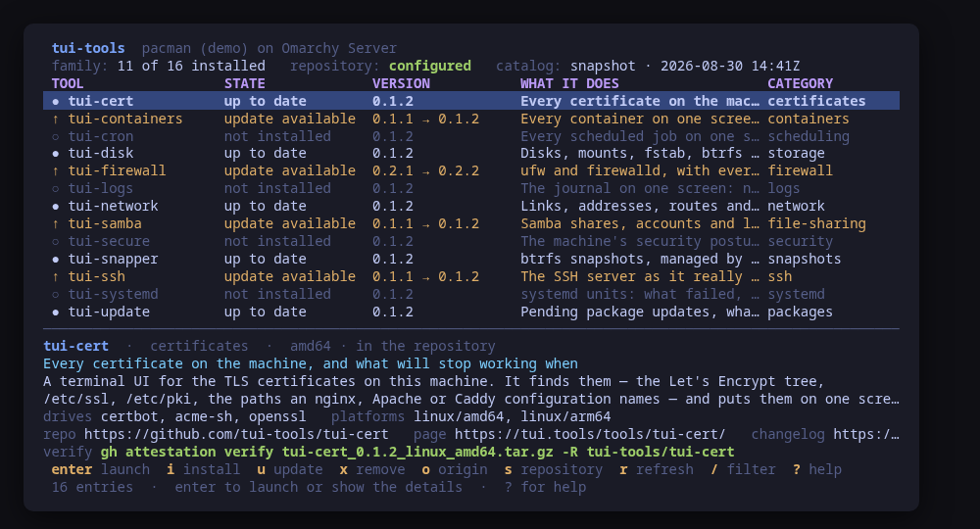Viewport: 980px width, 529px height.
Task: Select the tui-samba tool name
Action: [x=105, y=223]
